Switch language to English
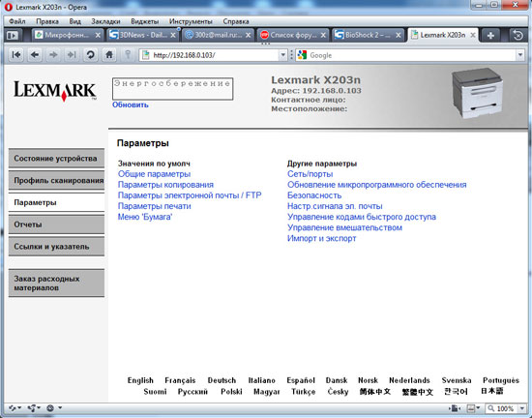Screen dimensions: 532x418 (x=140, y=380)
